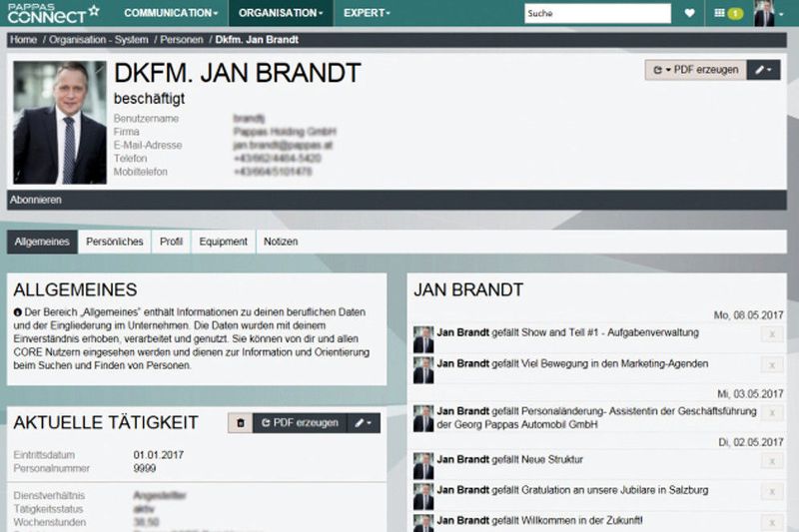This screenshot has width=799, height=532.
Task: Open Show and Tell #1 - Aufgabenverwaltung post
Action: point(610,332)
